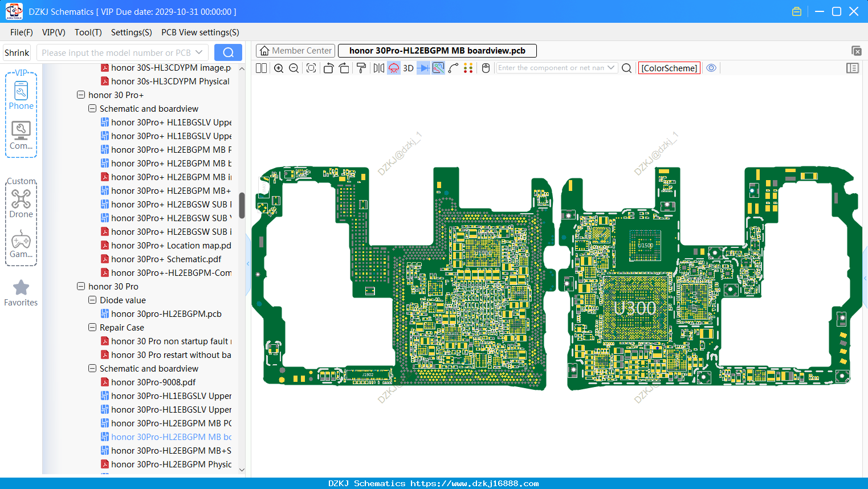Collapse the honor 30 Pro tree node

coord(81,286)
